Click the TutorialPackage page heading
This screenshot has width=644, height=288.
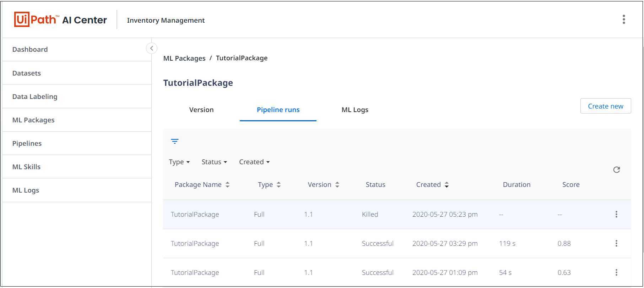click(x=198, y=83)
